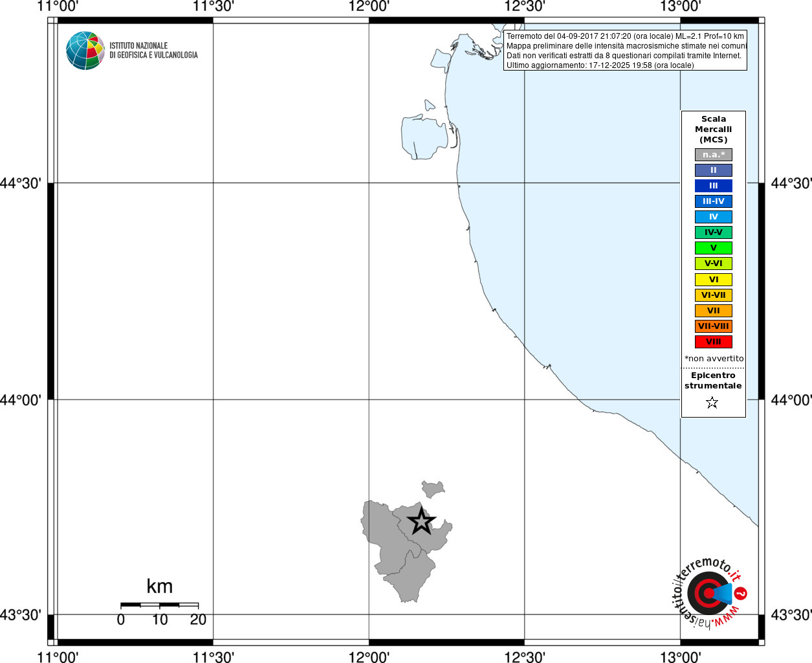Click the 'Epicentro strumentale' legend label
The height and width of the screenshot is (663, 812).
(x=713, y=381)
